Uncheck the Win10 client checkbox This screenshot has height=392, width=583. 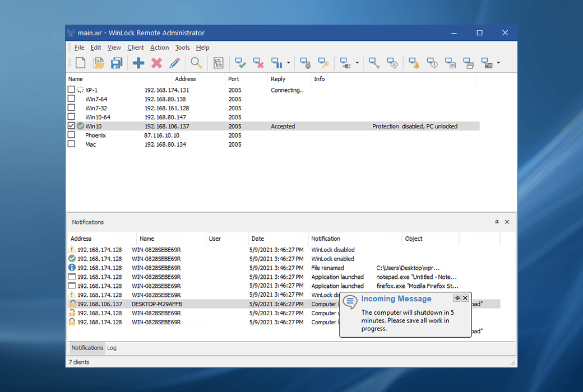(71, 125)
